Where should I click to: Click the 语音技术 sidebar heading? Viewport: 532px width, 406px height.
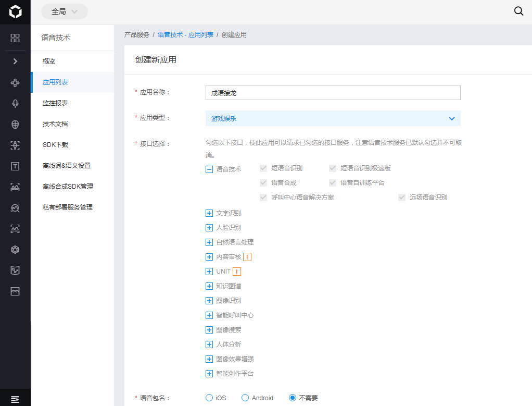pos(56,38)
